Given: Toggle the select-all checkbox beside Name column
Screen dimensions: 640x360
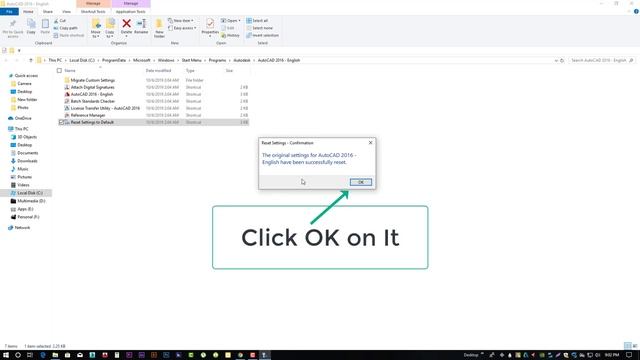Looking at the screenshot, I should click(x=60, y=71).
